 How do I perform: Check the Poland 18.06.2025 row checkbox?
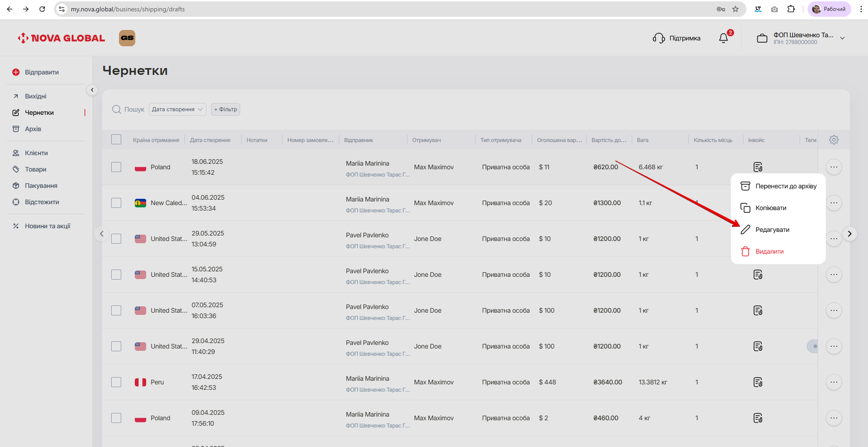116,167
